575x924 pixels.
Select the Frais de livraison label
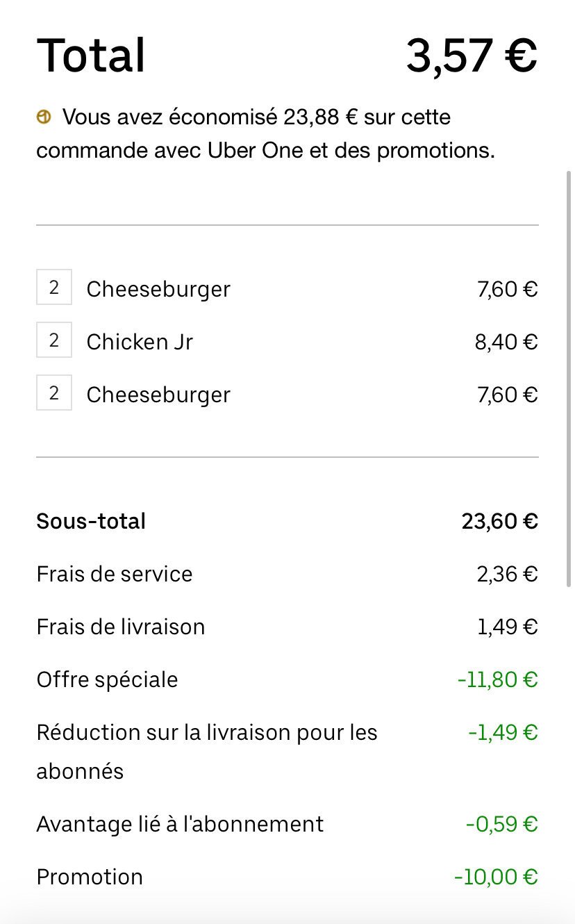coord(121,627)
